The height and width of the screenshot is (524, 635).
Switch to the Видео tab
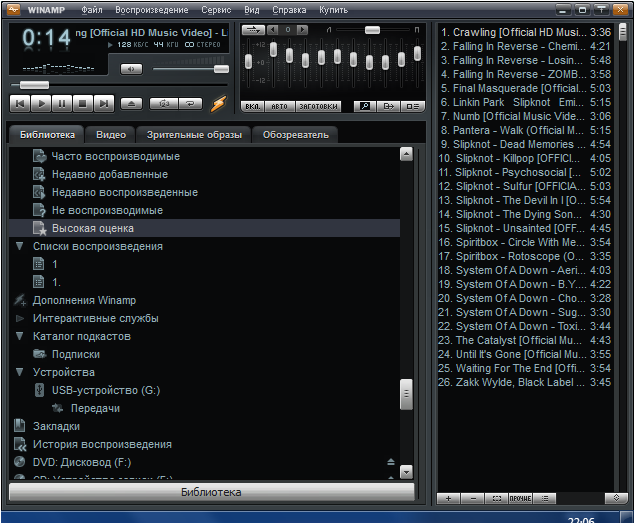point(111,135)
